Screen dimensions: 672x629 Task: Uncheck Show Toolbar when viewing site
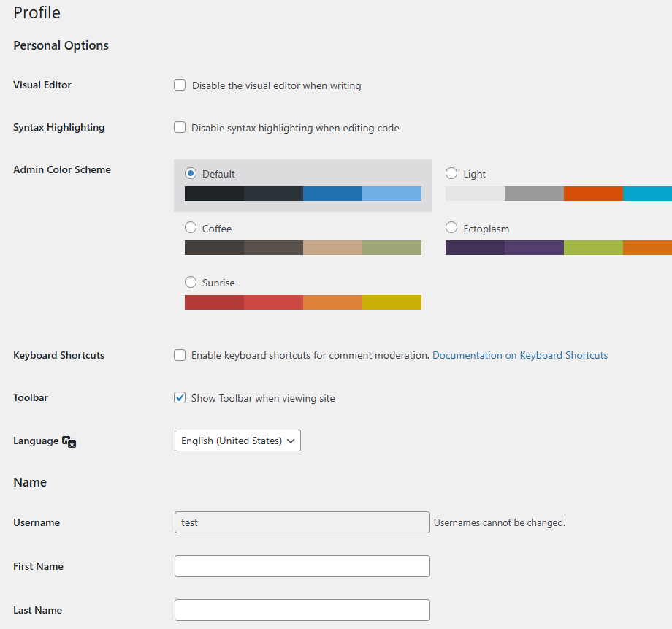(180, 398)
